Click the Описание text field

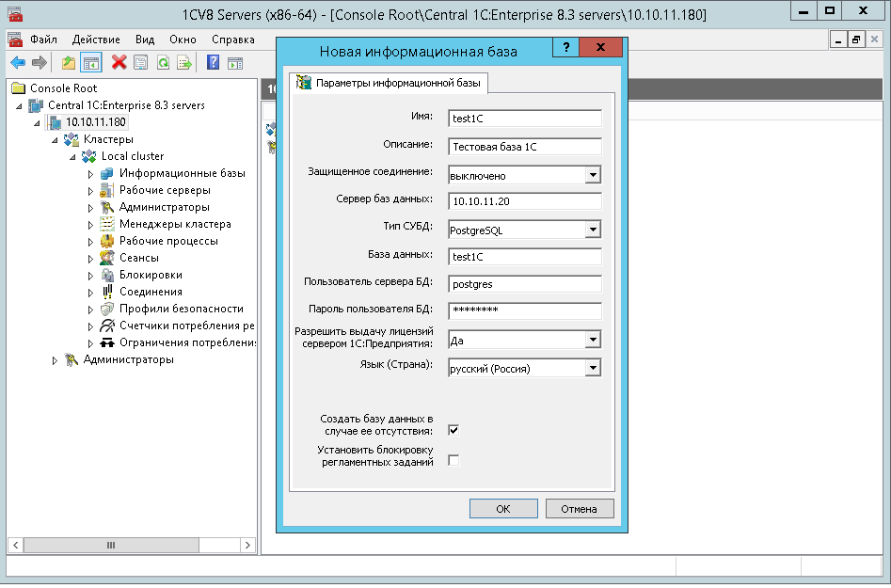[524, 147]
